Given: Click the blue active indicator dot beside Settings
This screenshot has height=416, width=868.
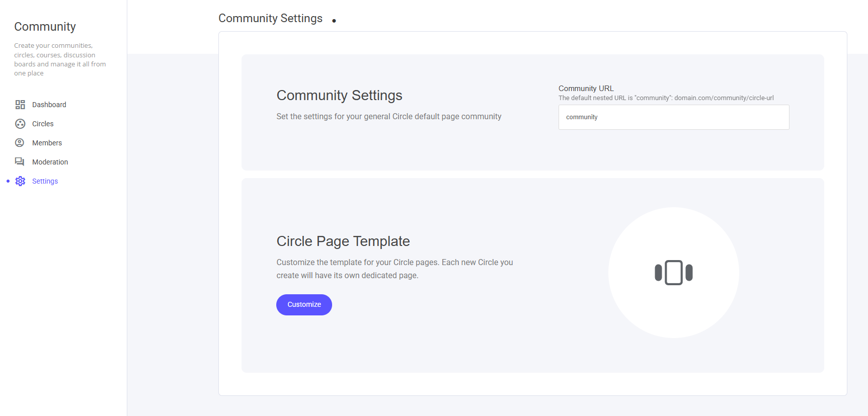Looking at the screenshot, I should click(x=8, y=181).
